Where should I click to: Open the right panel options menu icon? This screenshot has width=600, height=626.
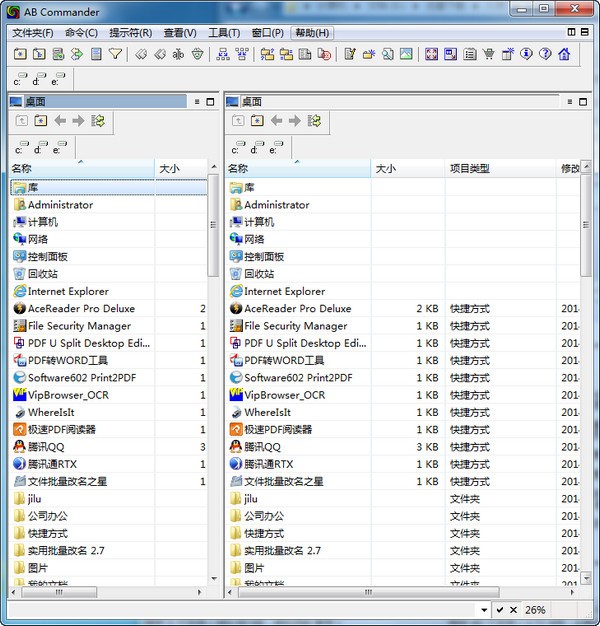tap(570, 102)
